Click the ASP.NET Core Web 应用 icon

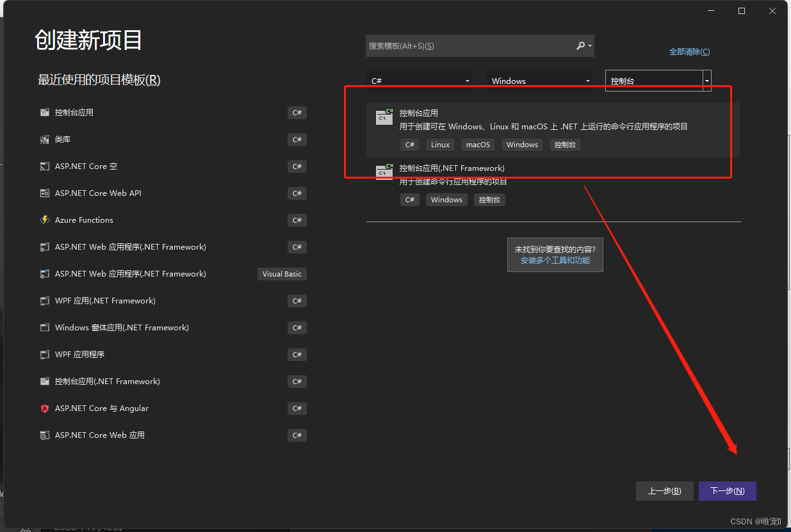(x=45, y=435)
